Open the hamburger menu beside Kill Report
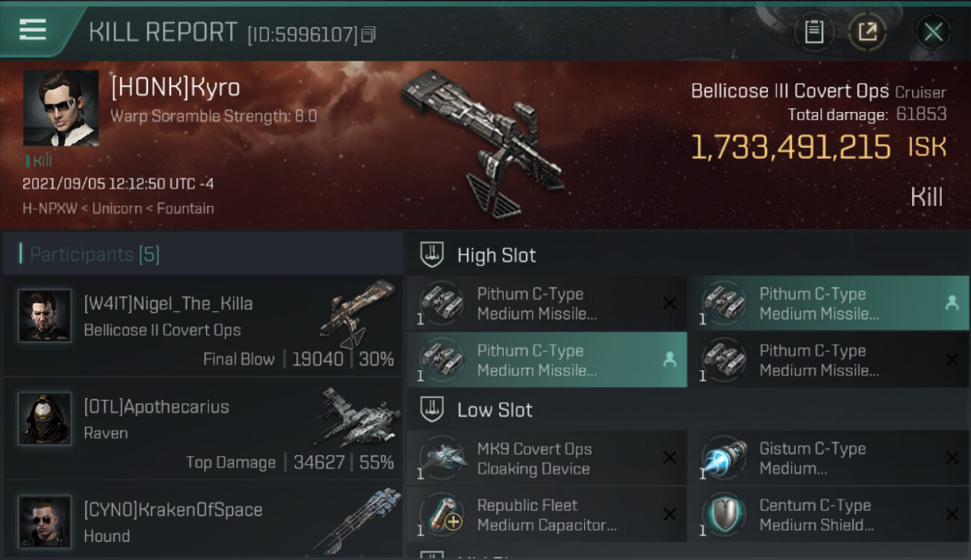The width and height of the screenshot is (971, 560). (x=33, y=31)
